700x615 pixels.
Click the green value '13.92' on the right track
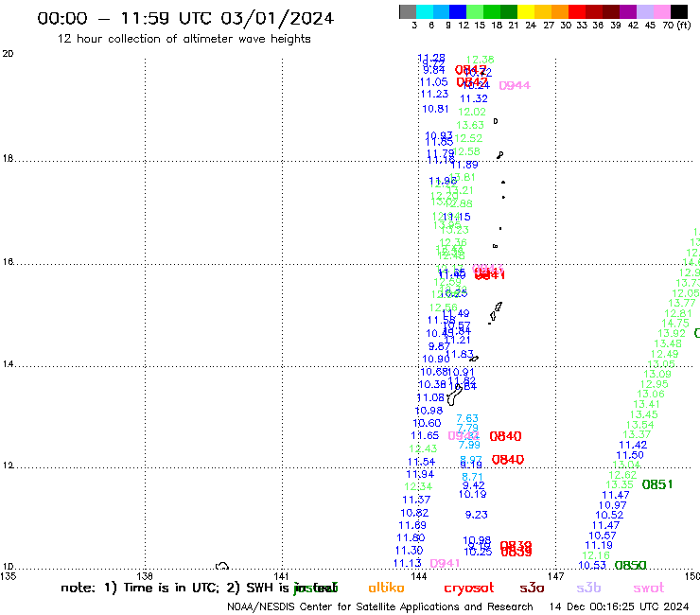coord(672,333)
